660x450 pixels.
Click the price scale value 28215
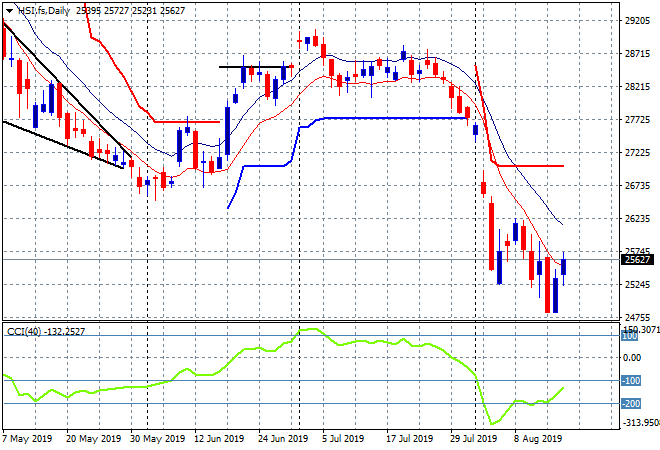pos(637,87)
